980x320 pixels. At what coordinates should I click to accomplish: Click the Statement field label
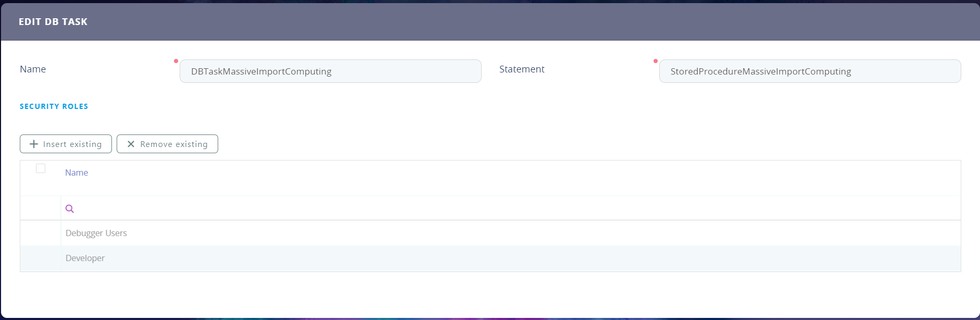(522, 69)
